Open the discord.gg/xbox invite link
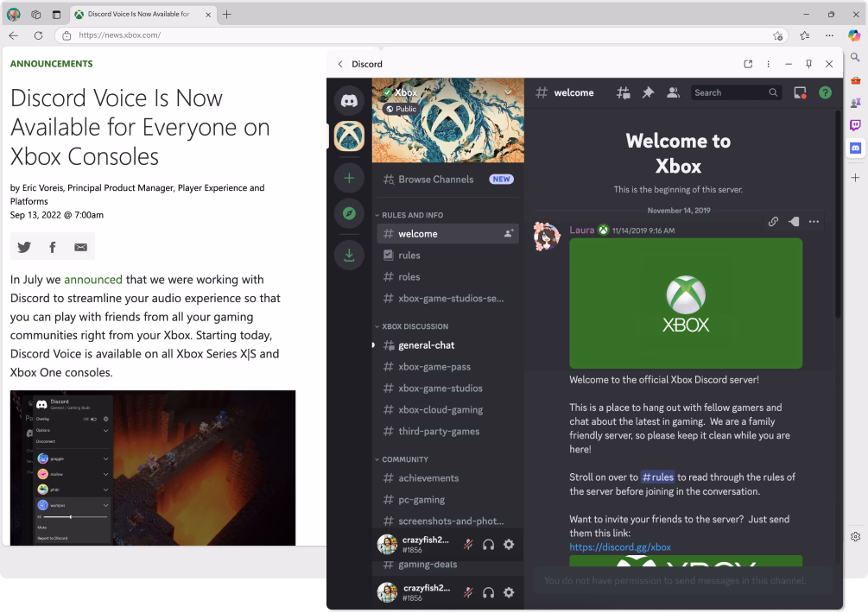Image resolution: width=868 pixels, height=613 pixels. tap(620, 547)
